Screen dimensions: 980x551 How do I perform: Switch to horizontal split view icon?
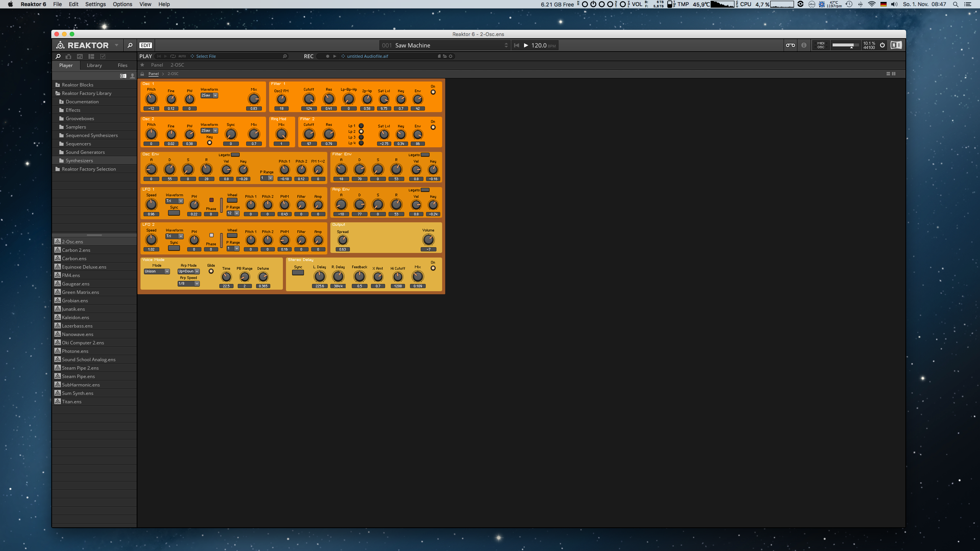(x=888, y=74)
